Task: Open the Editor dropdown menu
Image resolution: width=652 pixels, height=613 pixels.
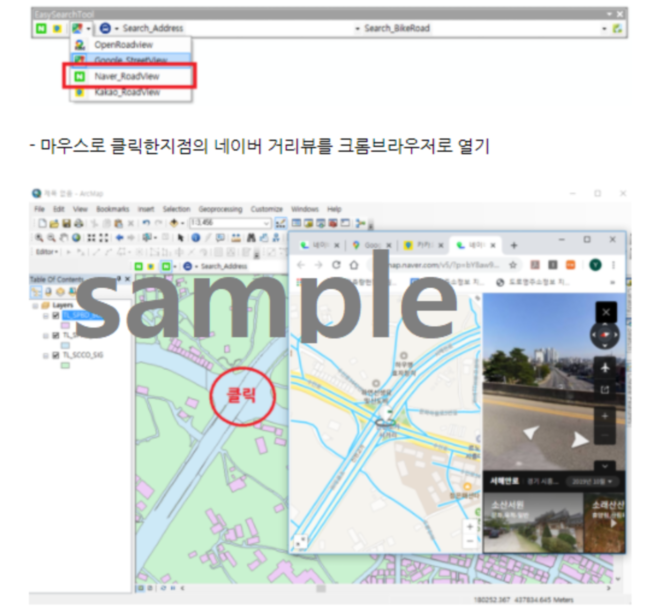Action: click(x=47, y=252)
